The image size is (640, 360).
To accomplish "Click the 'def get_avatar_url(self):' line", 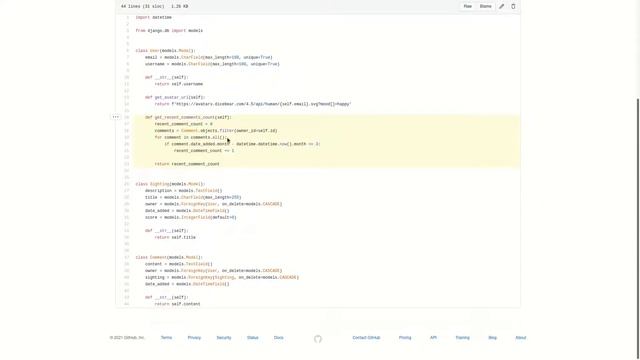I will click(x=175, y=97).
